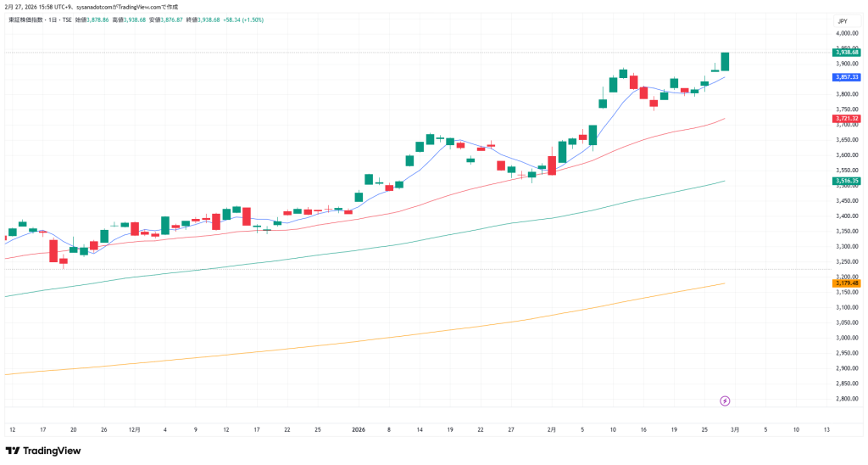Open the JPY currency selector
This screenshot has width=868, height=465.
pyautogui.click(x=842, y=20)
